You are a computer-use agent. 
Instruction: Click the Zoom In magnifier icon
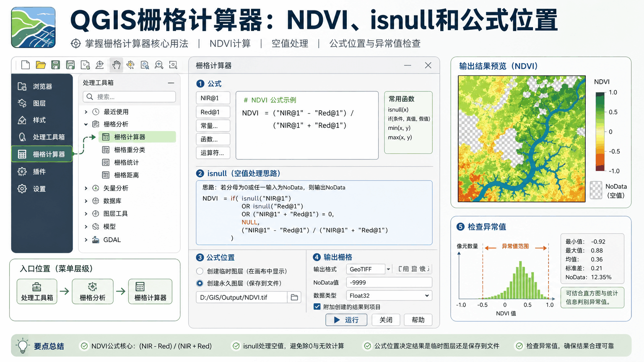(x=159, y=65)
